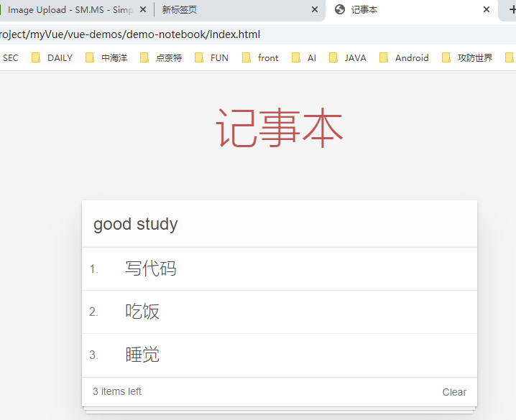Screen dimensions: 516x420
Task: Clear all notes with the Clear button
Action: [454, 392]
